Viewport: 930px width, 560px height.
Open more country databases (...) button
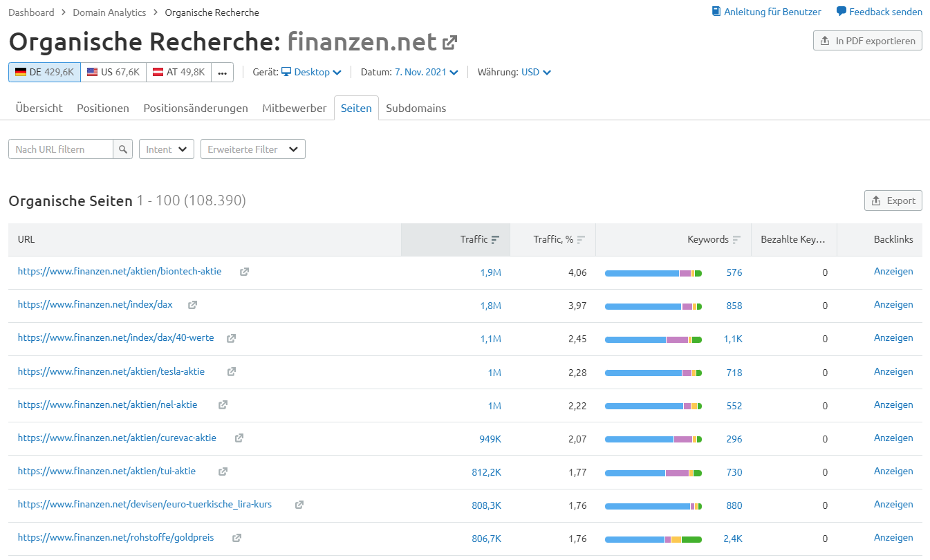pyautogui.click(x=222, y=72)
